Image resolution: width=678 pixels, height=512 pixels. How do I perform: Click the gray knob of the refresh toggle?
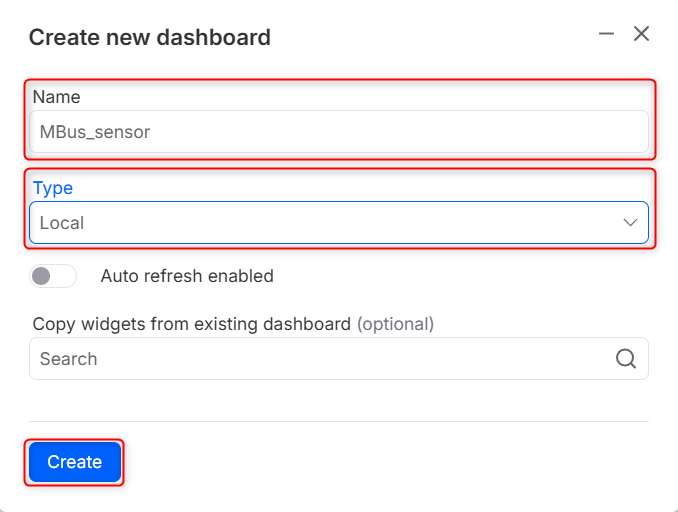point(42,276)
